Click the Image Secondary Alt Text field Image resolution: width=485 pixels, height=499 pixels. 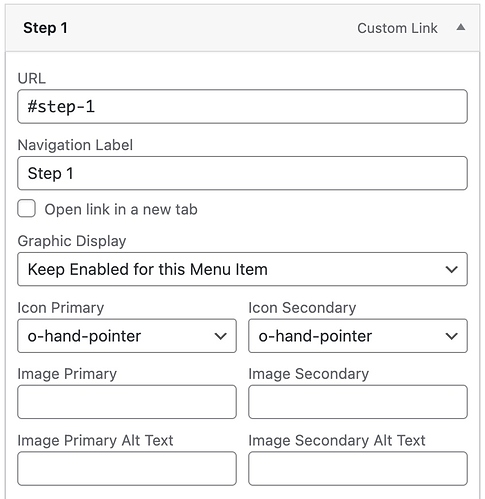pos(358,469)
